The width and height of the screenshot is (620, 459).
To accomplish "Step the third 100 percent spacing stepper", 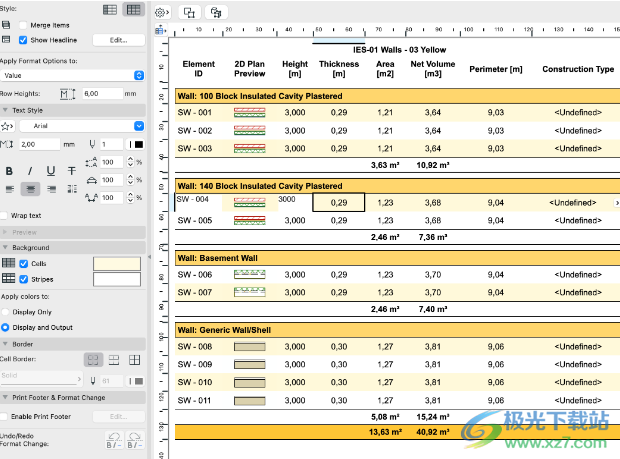I will pos(130,197).
